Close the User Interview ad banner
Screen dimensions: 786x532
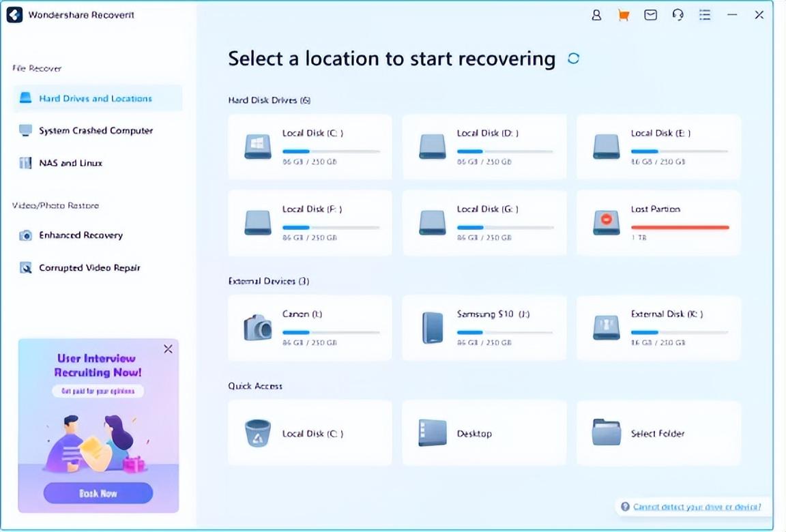click(168, 349)
